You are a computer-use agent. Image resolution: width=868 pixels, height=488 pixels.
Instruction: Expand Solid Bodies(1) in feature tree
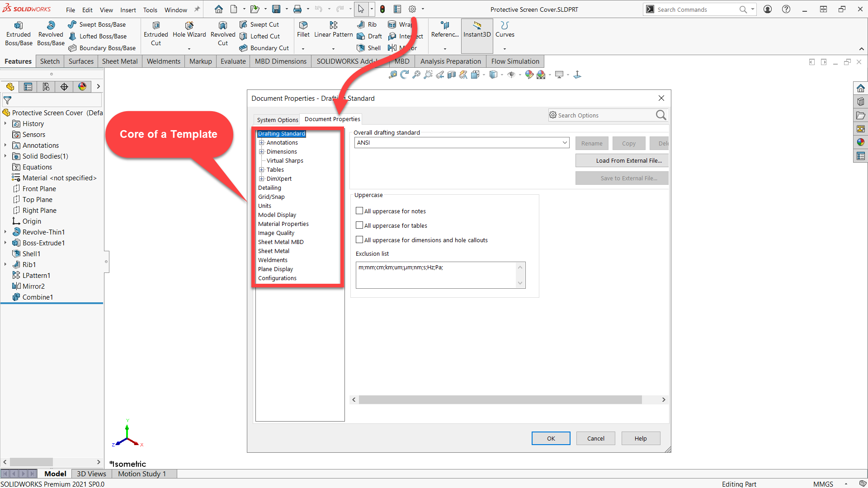[5, 156]
